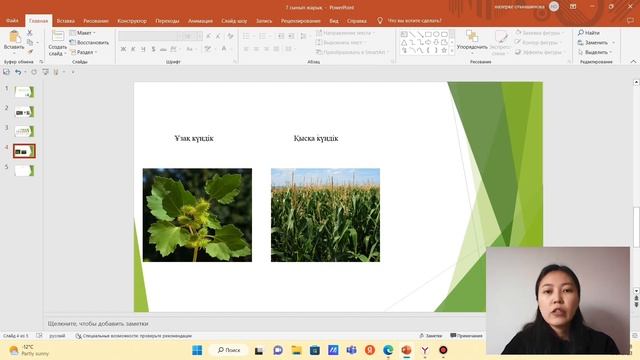
Task: Select slide 3 thumbnail
Action: (24, 131)
